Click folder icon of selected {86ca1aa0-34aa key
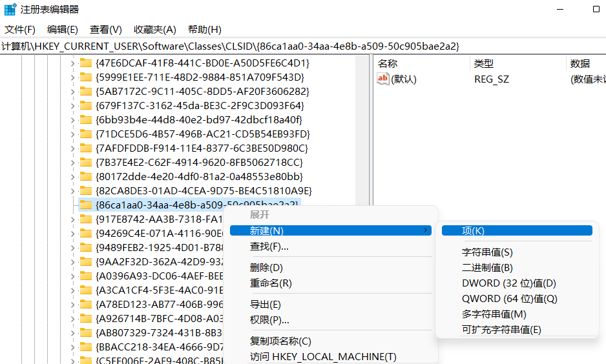Viewport: 606px width, 364px height. [85, 205]
